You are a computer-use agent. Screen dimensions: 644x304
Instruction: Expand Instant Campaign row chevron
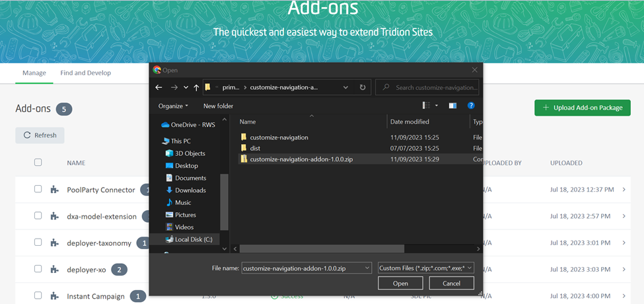coord(624,296)
